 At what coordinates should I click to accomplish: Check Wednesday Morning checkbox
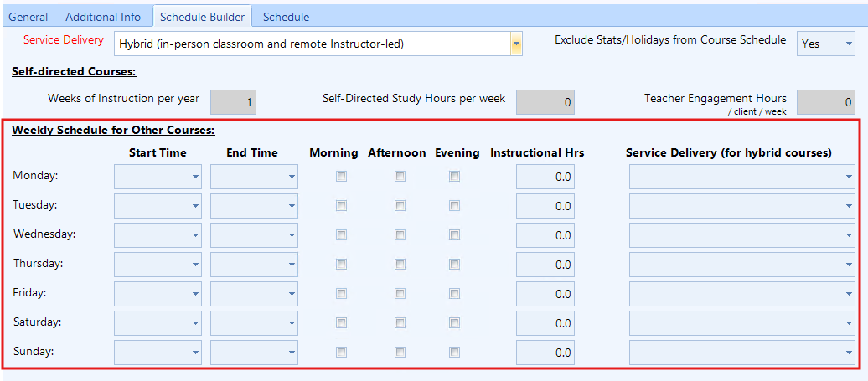342,235
